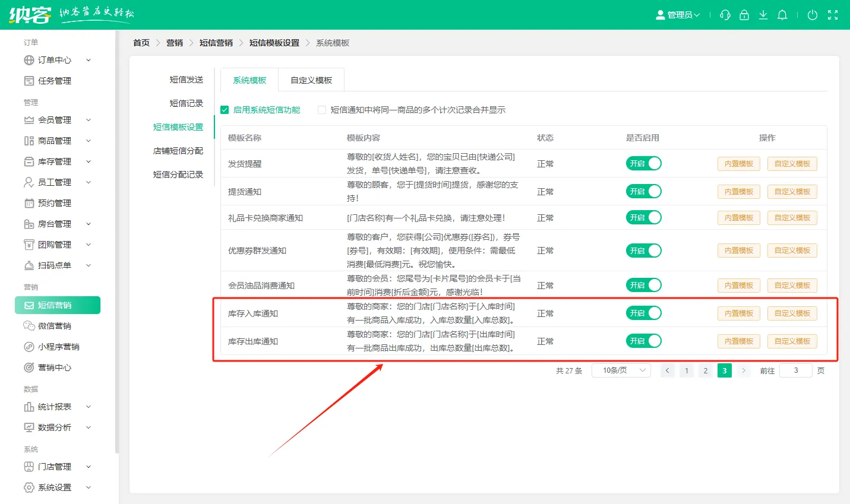Image resolution: width=850 pixels, height=504 pixels.
Task: Toggle the 优惠券群发通知 switch
Action: coord(643,251)
